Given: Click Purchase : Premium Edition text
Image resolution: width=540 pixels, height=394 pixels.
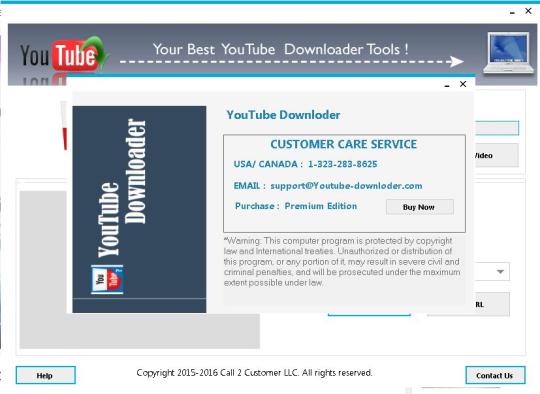Looking at the screenshot, I should (x=296, y=206).
